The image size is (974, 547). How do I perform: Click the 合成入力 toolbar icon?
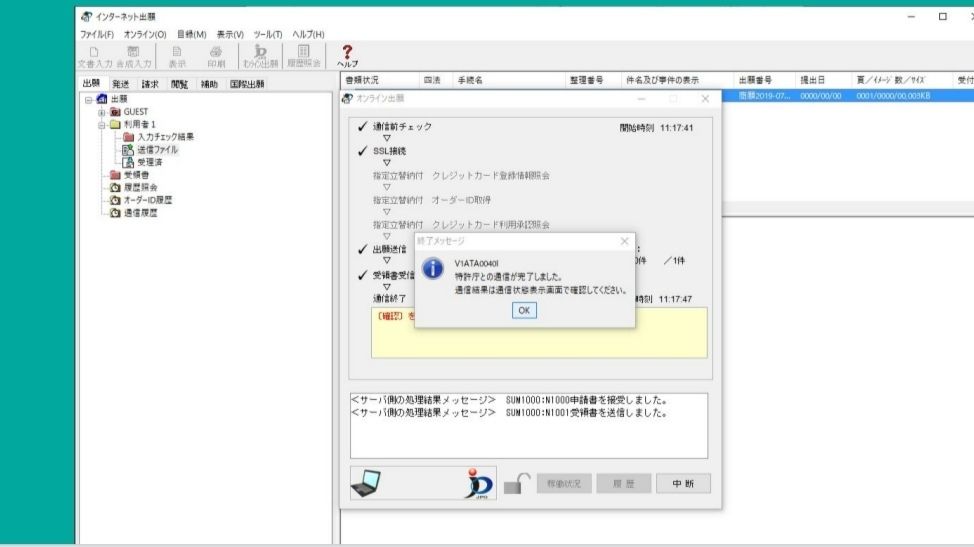(134, 56)
